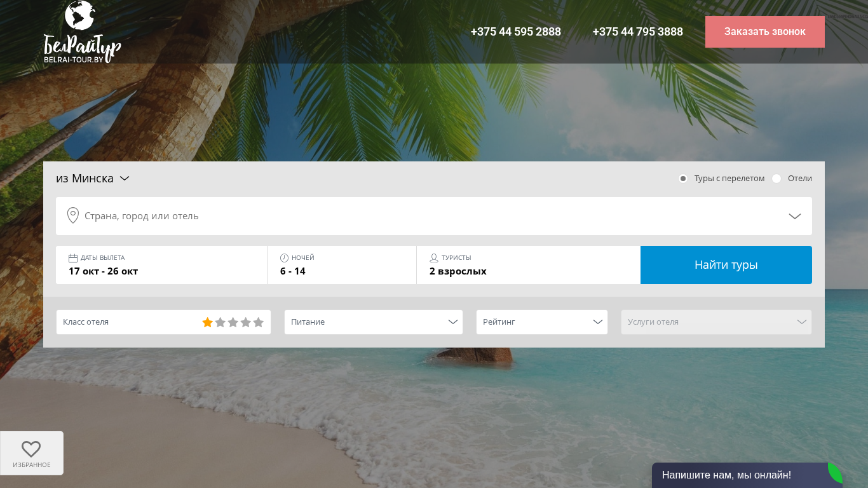Set hotel class to one star
This screenshot has width=868, height=488.
[208, 322]
